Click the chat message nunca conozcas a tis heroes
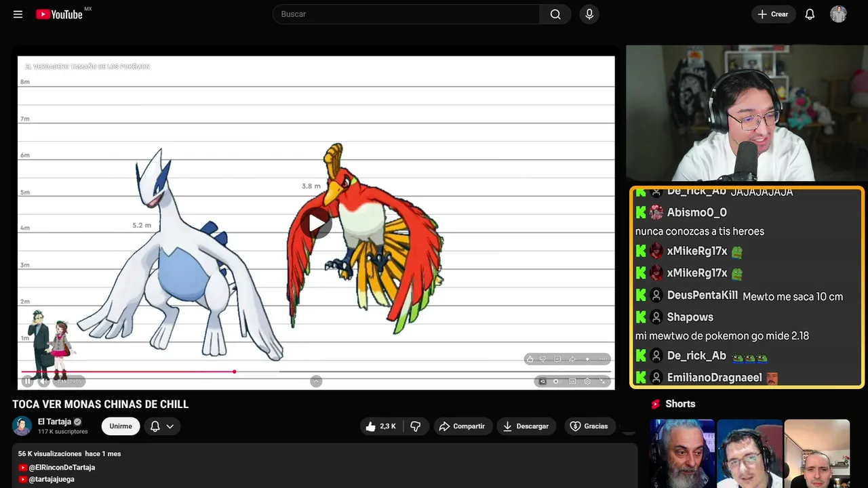868x488 pixels. pos(699,231)
